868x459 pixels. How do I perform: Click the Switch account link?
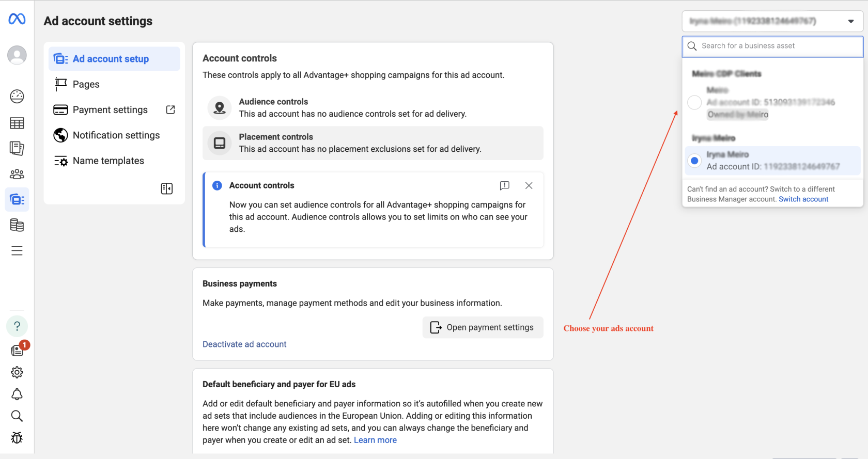click(803, 199)
